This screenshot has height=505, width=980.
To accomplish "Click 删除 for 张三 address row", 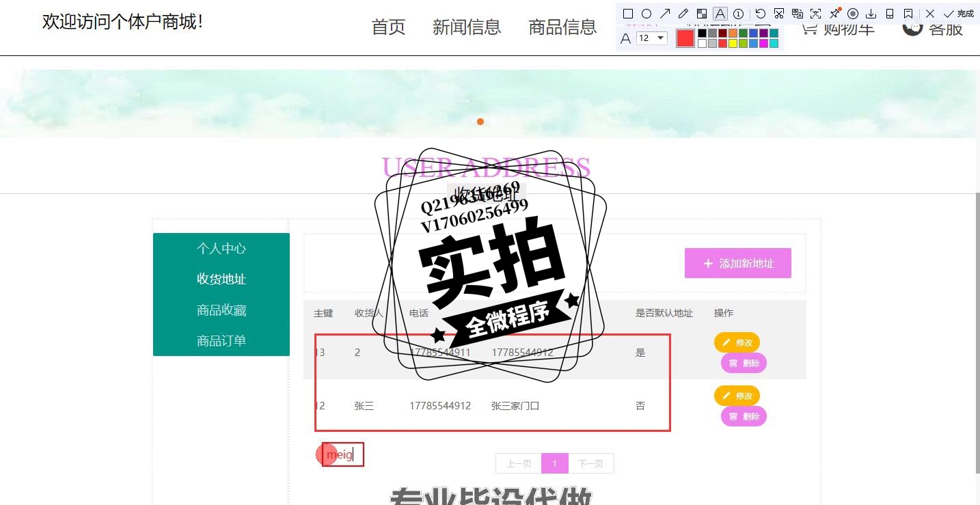I will [x=744, y=416].
